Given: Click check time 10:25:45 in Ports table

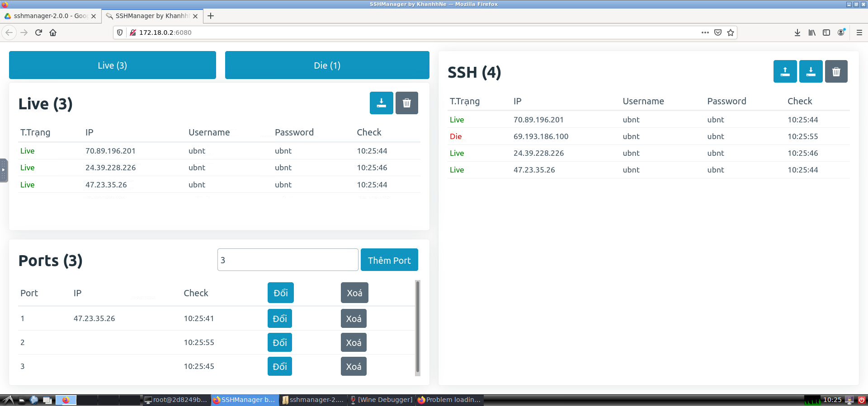Looking at the screenshot, I should 199,366.
